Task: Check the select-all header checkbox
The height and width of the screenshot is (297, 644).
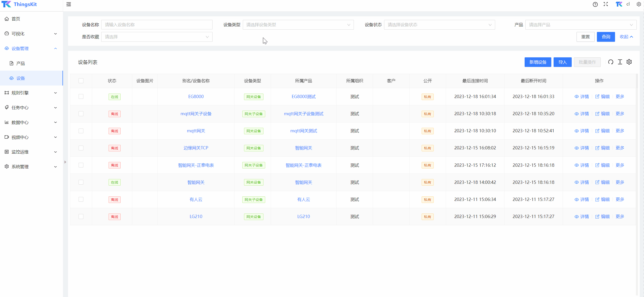Action: coord(81,81)
